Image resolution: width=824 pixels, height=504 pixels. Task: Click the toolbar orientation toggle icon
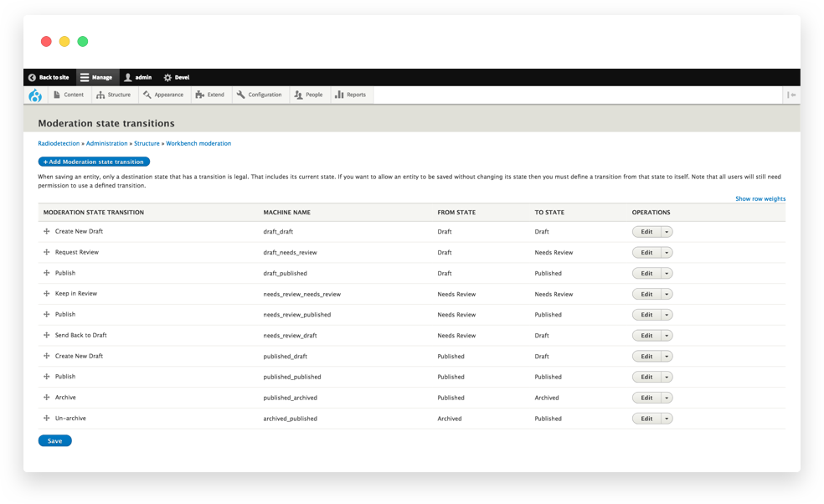(791, 95)
